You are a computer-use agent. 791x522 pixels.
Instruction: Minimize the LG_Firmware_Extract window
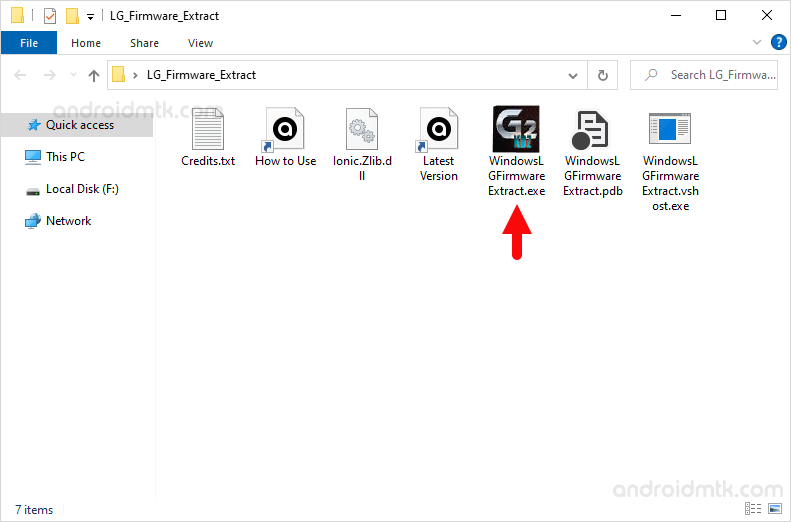tap(675, 16)
